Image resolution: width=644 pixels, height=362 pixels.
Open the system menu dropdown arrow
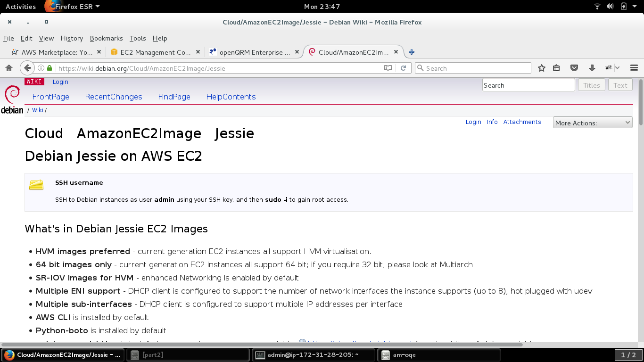pyautogui.click(x=635, y=7)
